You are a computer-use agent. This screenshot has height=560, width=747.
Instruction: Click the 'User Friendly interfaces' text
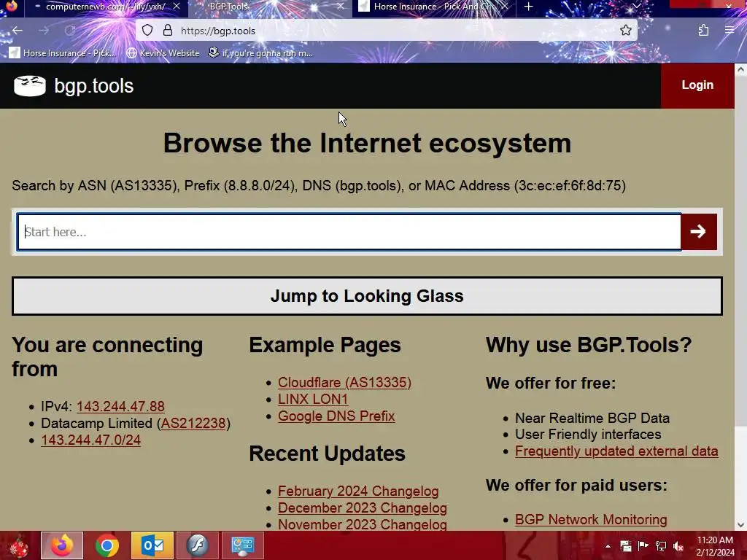click(x=588, y=435)
